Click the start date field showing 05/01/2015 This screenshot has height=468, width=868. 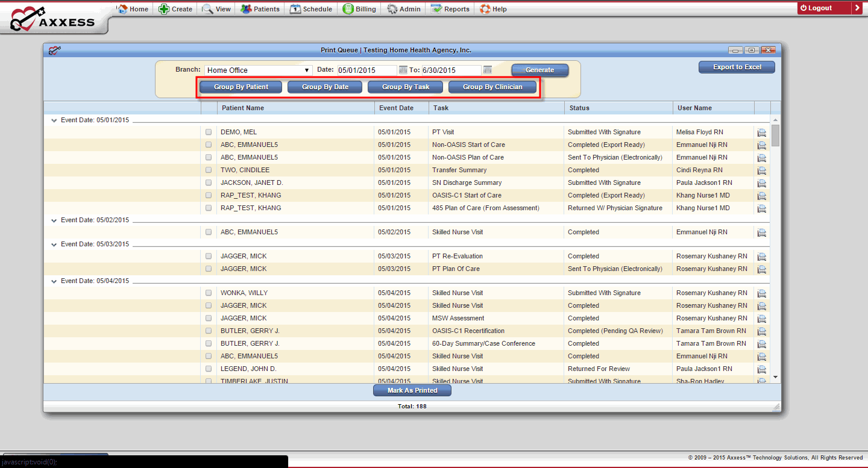pos(366,70)
